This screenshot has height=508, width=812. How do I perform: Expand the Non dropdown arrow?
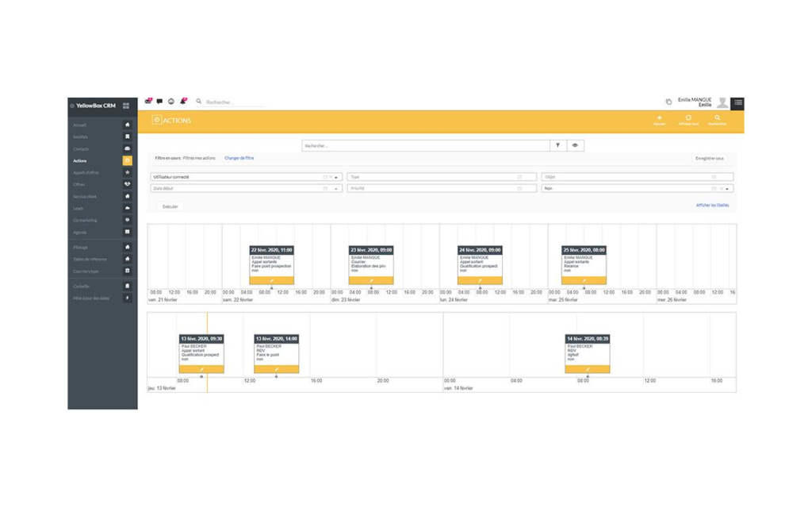click(728, 189)
